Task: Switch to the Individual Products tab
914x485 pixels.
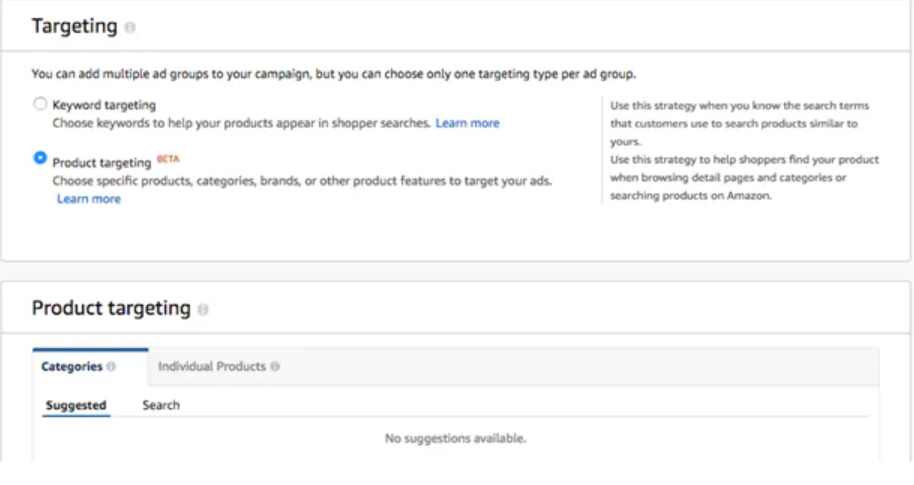Action: point(219,367)
